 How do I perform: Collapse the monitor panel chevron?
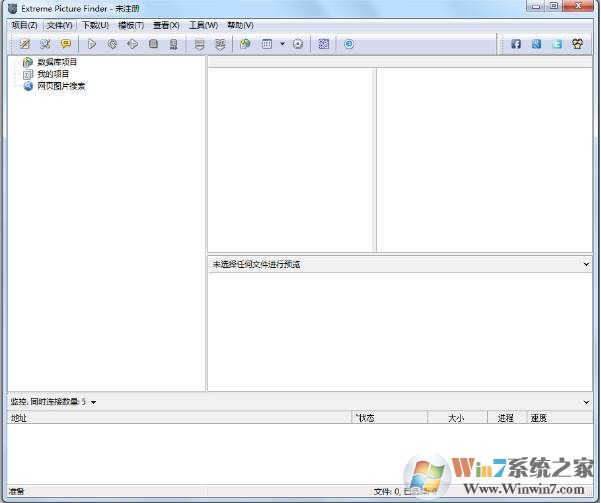coord(586,402)
